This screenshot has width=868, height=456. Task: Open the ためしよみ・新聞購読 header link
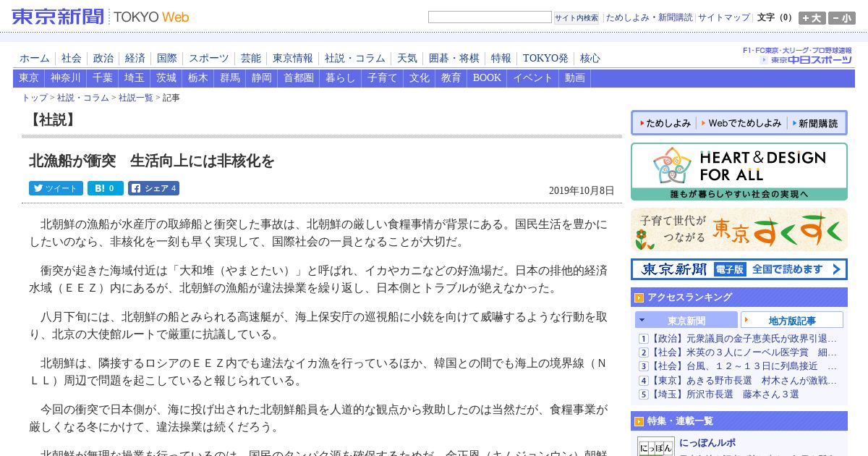(x=649, y=17)
